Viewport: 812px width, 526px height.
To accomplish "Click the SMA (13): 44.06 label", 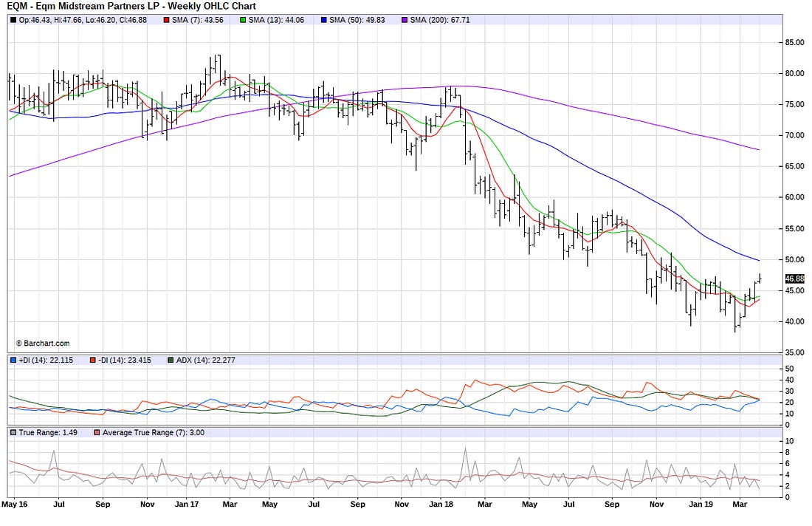I will (x=276, y=20).
